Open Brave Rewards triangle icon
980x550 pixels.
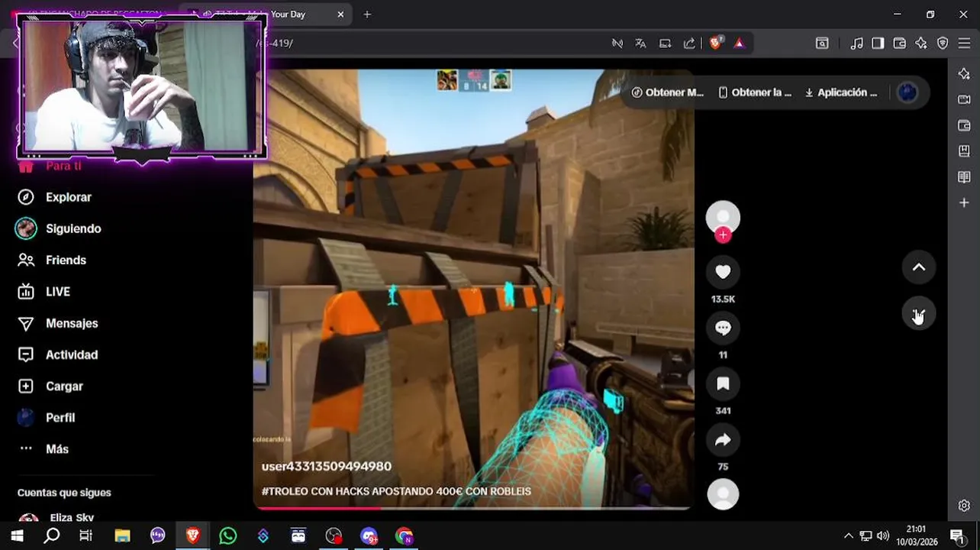click(x=739, y=44)
